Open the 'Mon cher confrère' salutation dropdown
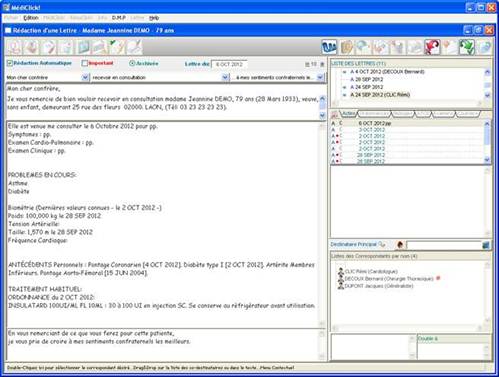This screenshot has height=377, width=499. [85, 77]
